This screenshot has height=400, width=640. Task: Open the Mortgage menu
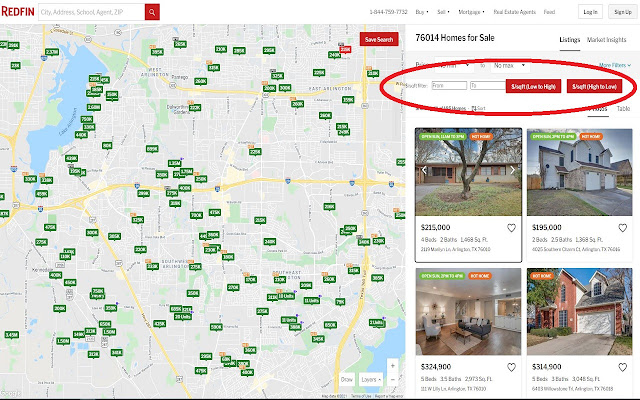tap(471, 12)
